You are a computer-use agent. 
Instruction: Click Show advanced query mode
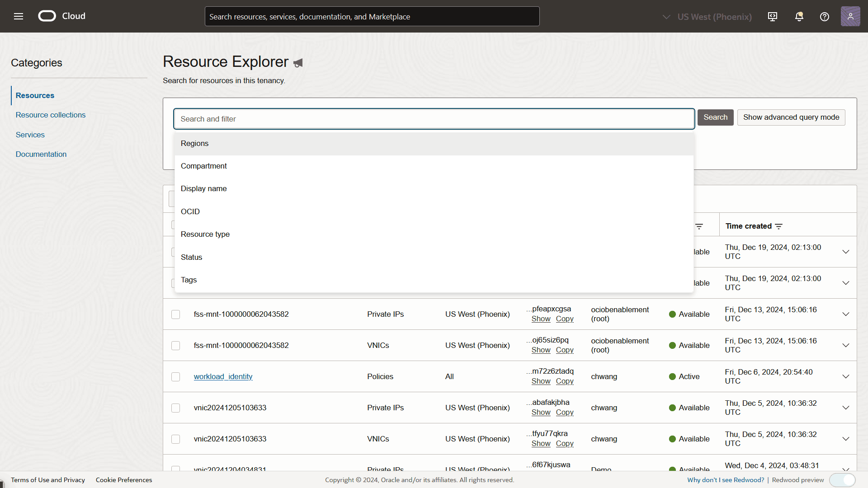click(x=791, y=117)
